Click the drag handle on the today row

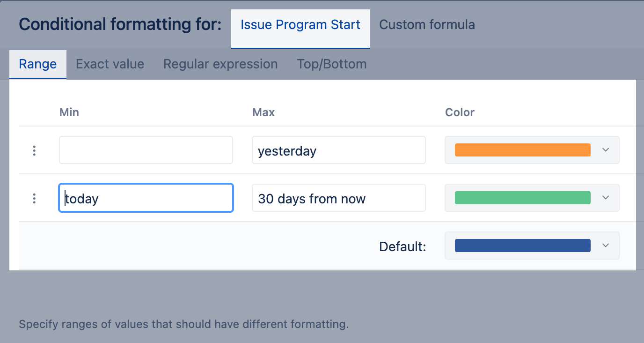coord(34,198)
